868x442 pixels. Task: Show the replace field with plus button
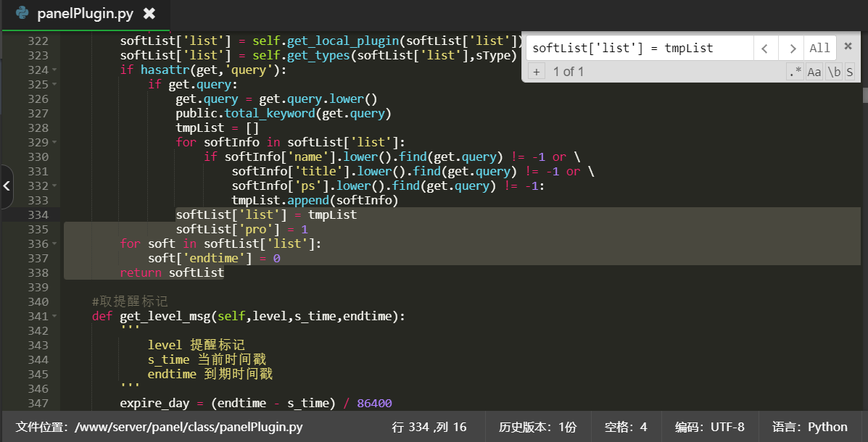pos(536,72)
